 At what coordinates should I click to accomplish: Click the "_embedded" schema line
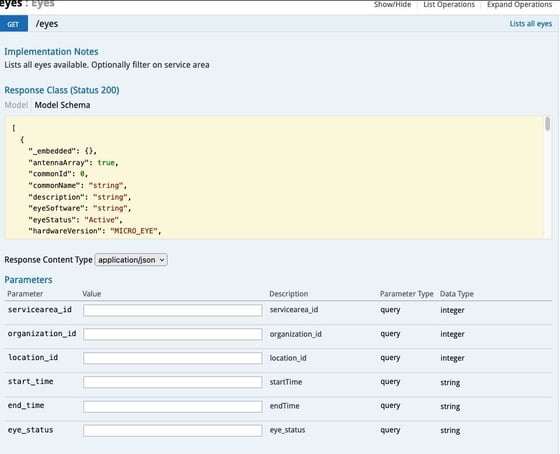pos(62,151)
